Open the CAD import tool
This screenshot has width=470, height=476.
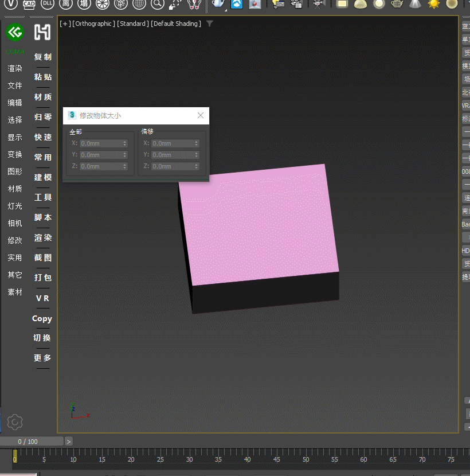29,5
